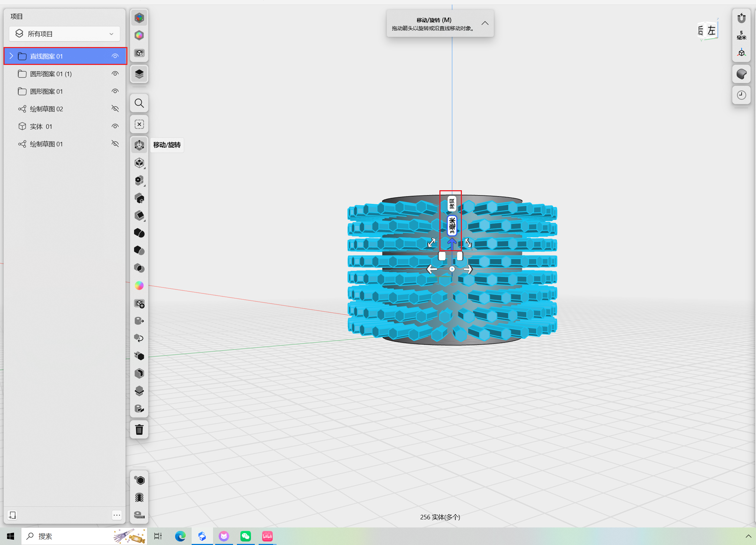Select 圆形图案 01 in the item list
Screen dimensions: 756x545
[x=46, y=92]
